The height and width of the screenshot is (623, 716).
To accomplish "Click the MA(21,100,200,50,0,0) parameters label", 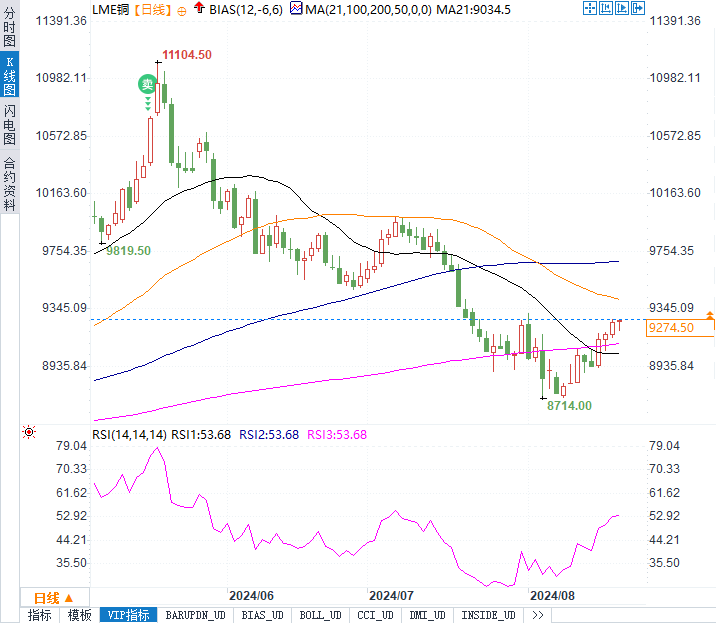I will point(368,10).
